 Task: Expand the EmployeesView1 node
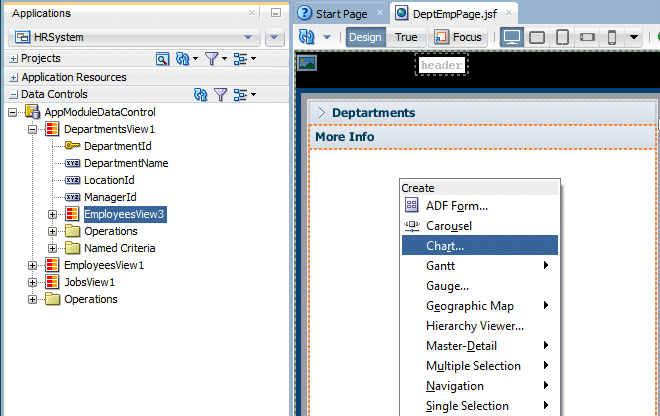pyautogui.click(x=32, y=265)
